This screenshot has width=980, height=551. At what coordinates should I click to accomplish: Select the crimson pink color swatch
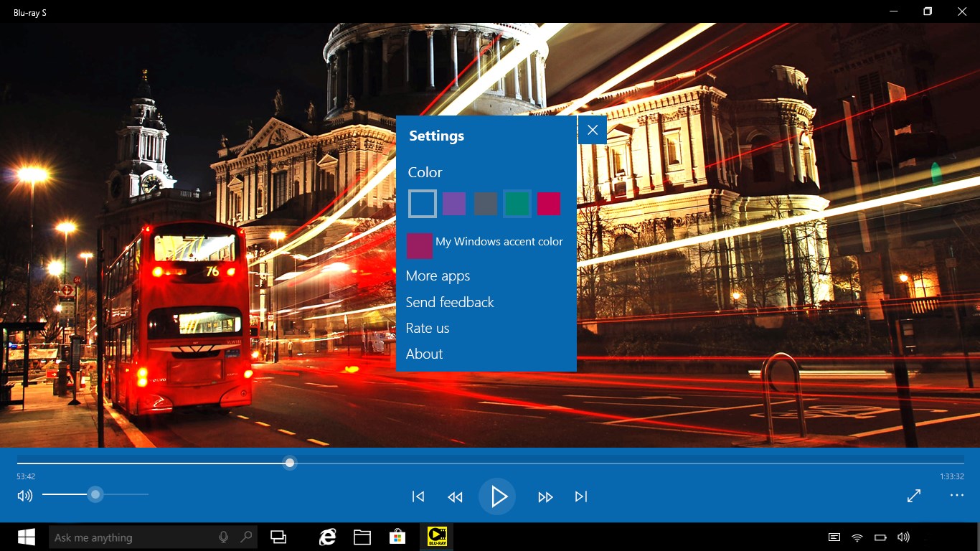549,204
